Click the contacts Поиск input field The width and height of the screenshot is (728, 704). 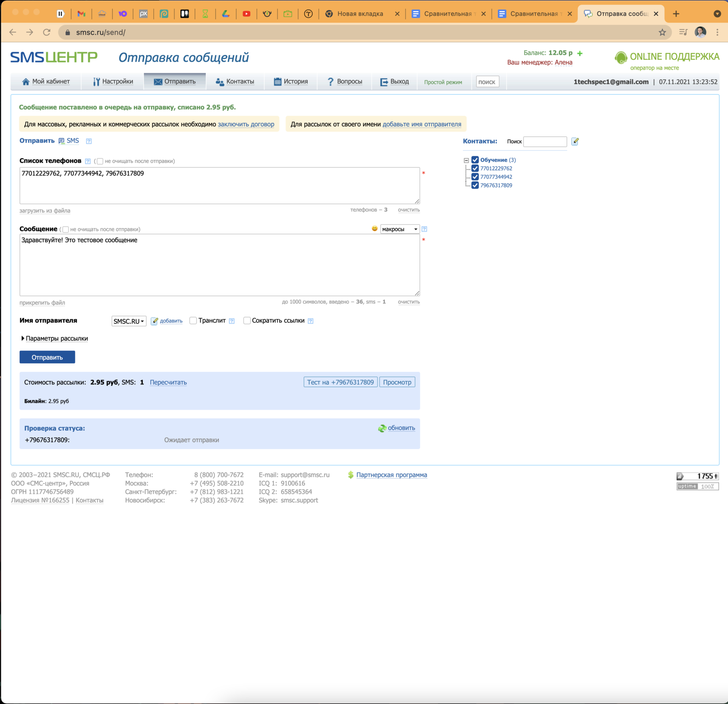click(545, 142)
